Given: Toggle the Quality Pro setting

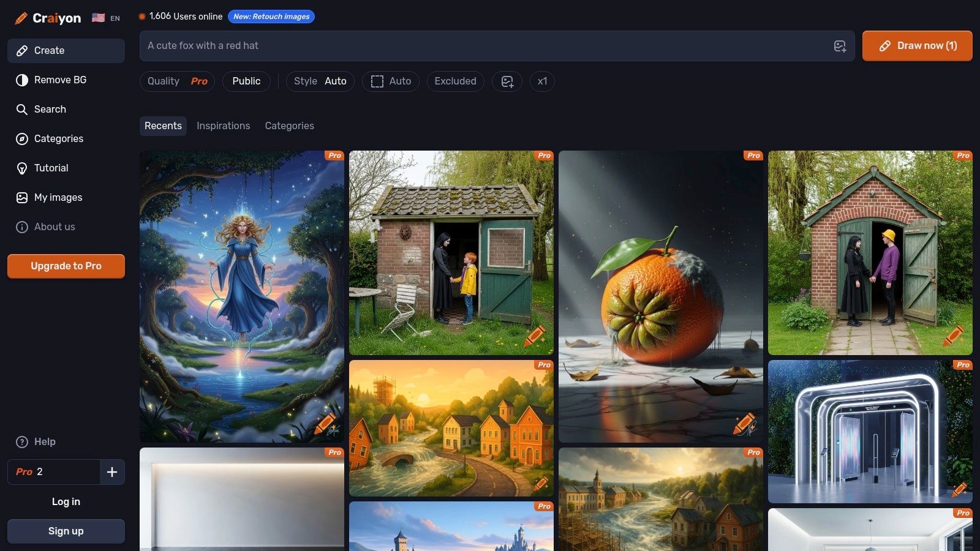Looking at the screenshot, I should [x=177, y=81].
